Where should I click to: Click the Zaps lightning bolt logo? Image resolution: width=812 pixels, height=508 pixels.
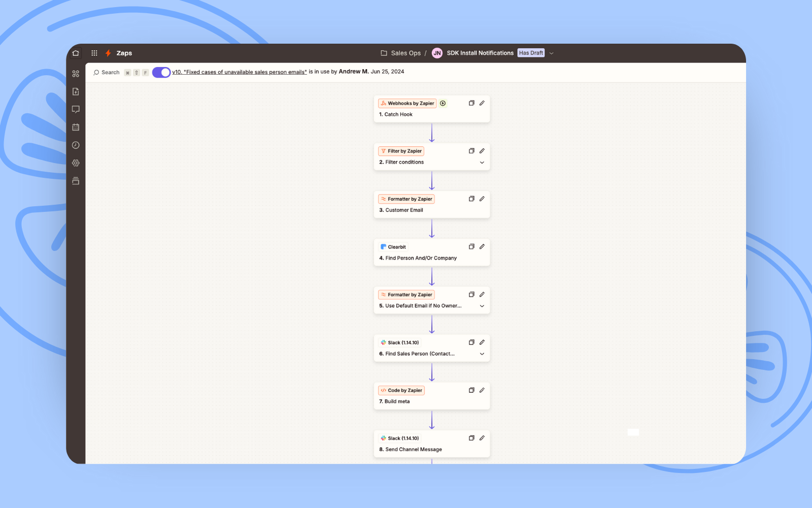pyautogui.click(x=108, y=53)
